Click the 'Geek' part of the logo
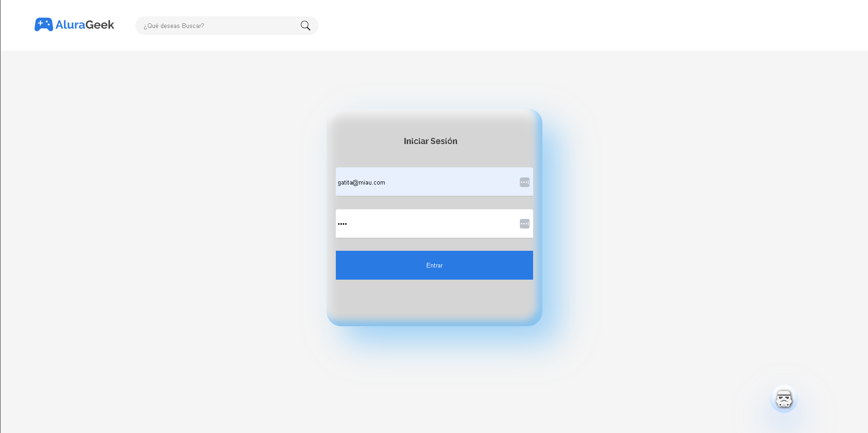 point(99,25)
